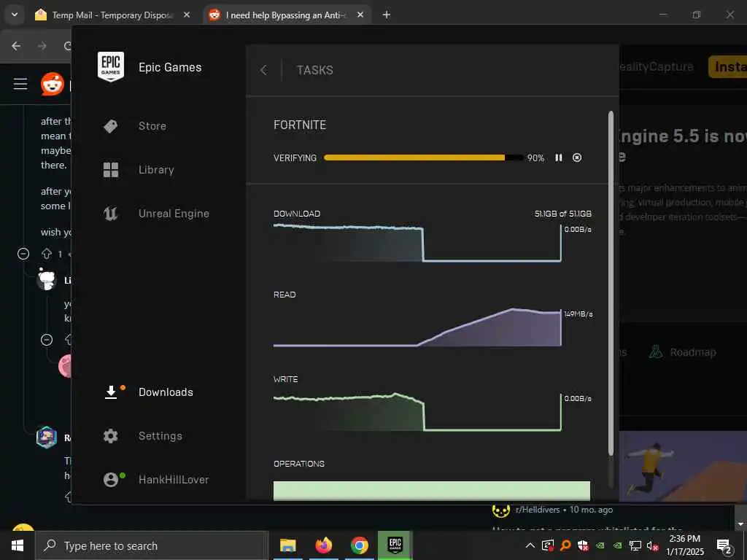Screen dimensions: 747x560
Task: Click the network tray icon
Action: [635, 545]
